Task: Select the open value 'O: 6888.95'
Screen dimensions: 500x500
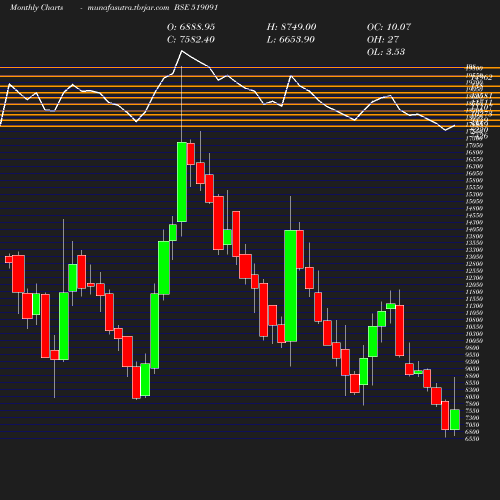Action: tap(191, 27)
